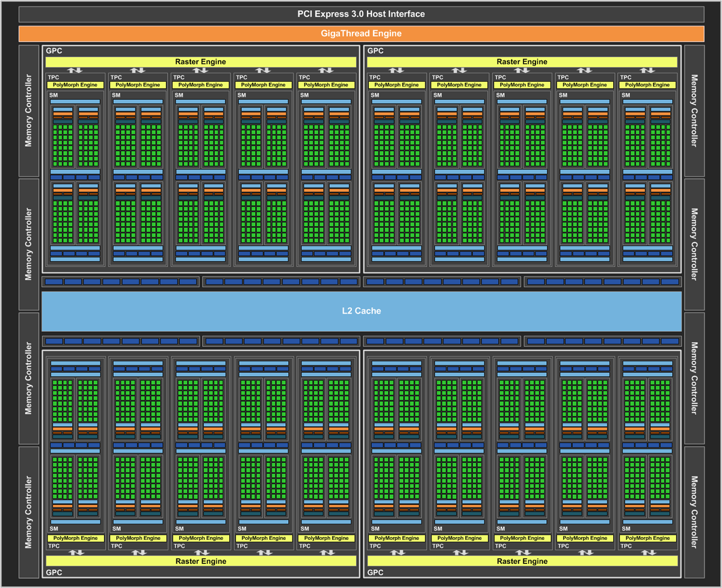The height and width of the screenshot is (588, 722).
Task: Click the last PolyMorph Engine in the upper-right GPC
Action: (x=648, y=85)
